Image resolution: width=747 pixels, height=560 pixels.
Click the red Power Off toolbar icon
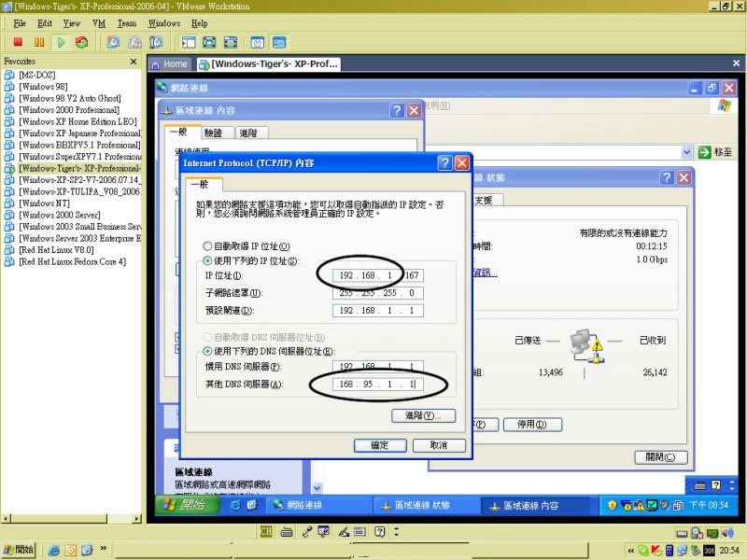coord(18,42)
